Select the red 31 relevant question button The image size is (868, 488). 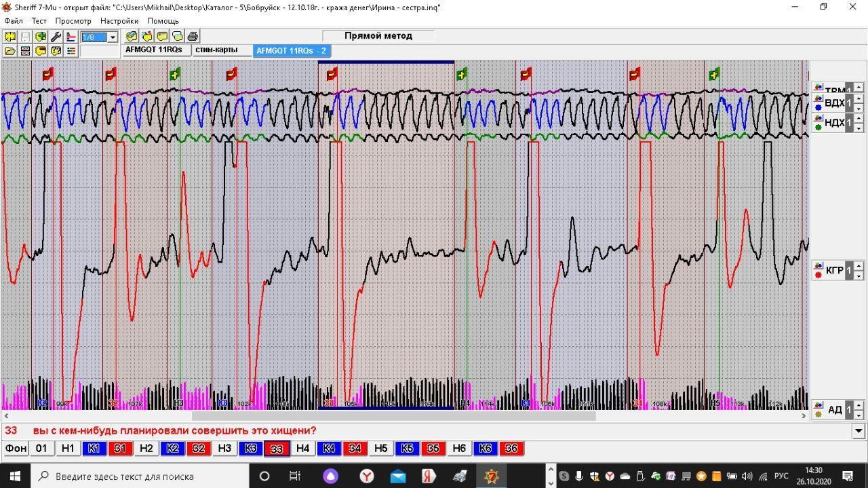pyautogui.click(x=120, y=449)
